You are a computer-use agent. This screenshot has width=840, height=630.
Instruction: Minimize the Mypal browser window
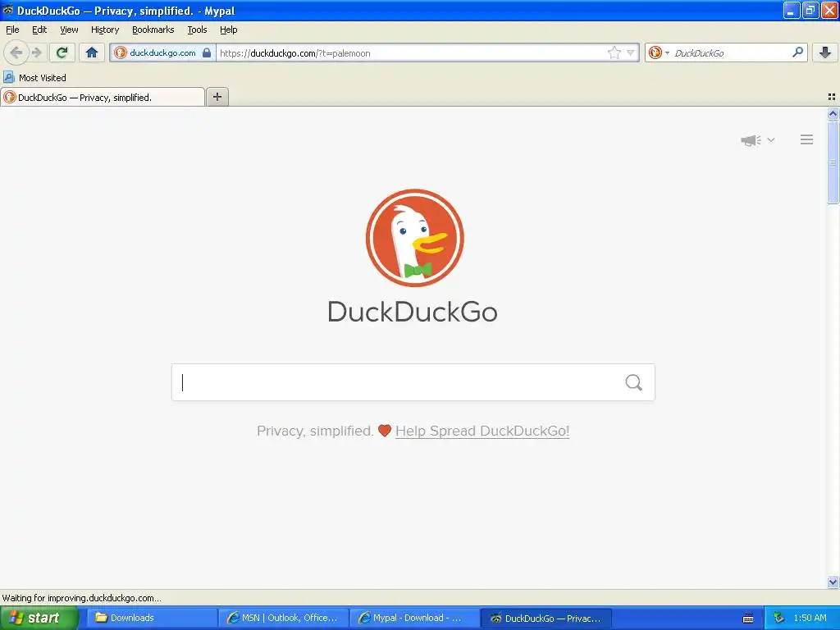click(791, 10)
